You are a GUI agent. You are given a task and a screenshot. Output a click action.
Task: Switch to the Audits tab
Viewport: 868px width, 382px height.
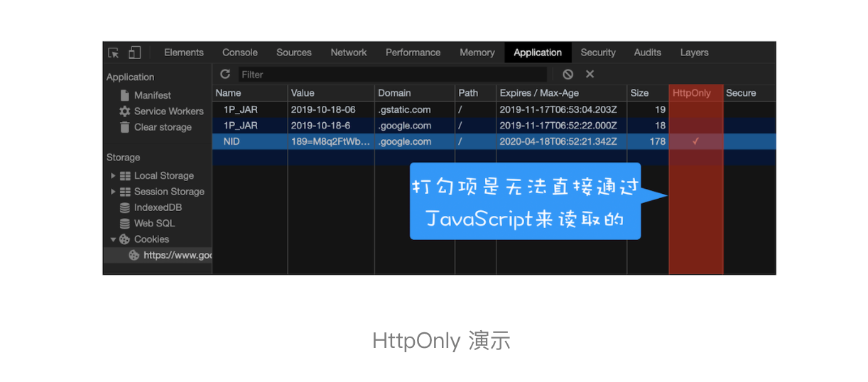(x=648, y=53)
